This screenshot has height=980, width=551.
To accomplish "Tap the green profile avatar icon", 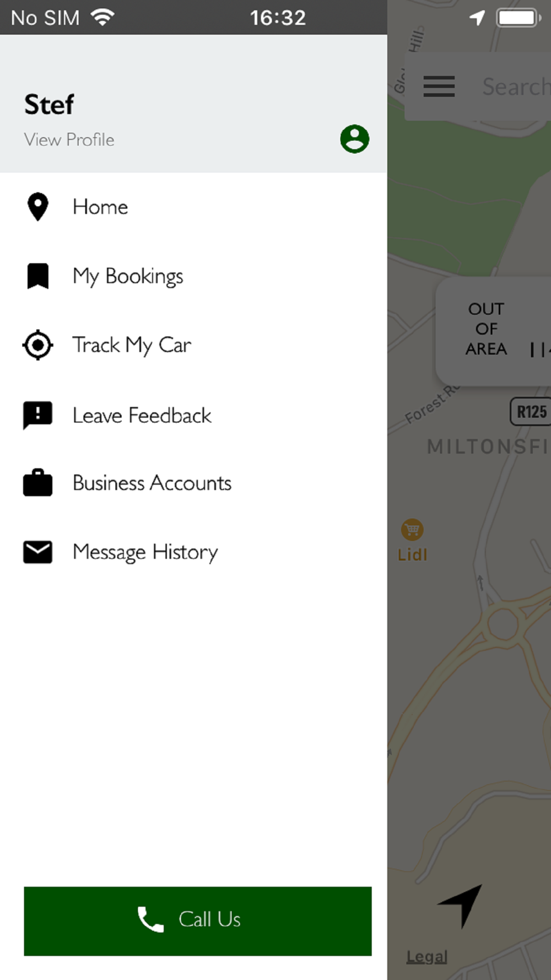I will [354, 139].
